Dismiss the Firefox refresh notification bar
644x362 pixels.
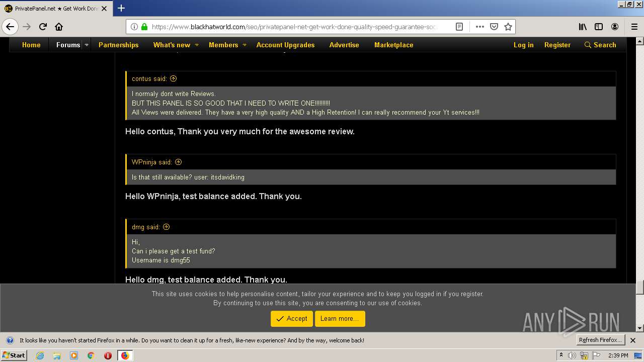tap(633, 340)
